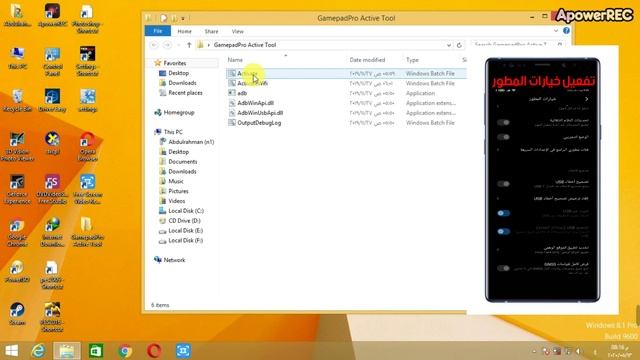Viewport: 640px width, 360px height.
Task: Sort files by Date modified column
Action: 367,60
